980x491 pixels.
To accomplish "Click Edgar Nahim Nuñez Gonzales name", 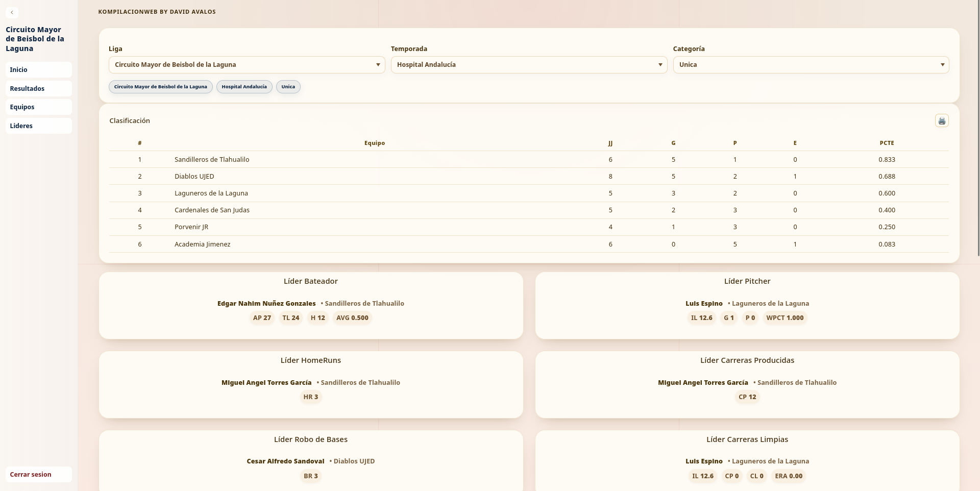I will pyautogui.click(x=266, y=303).
